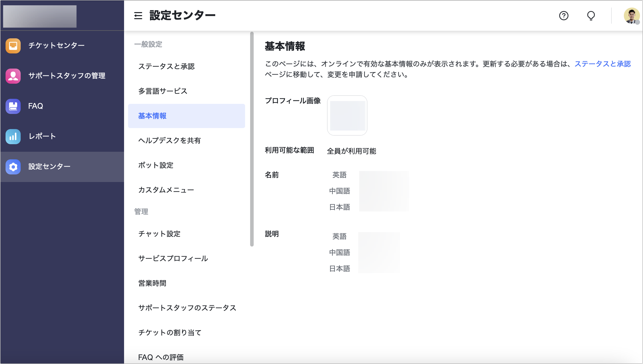Collapse the menu with the hamburger icon
Screen dimensions: 643x364
(x=138, y=16)
